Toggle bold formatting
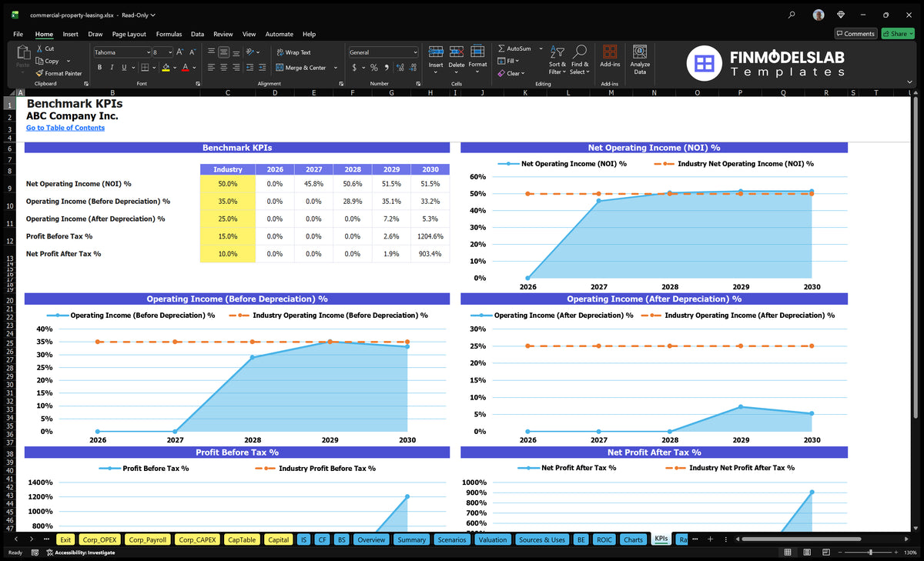The height and width of the screenshot is (561, 924). coord(100,68)
